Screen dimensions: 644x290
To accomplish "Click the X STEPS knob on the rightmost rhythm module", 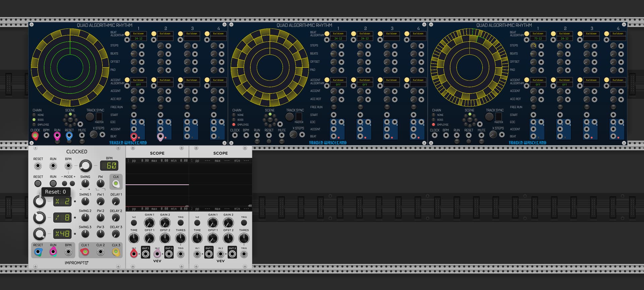I will pyautogui.click(x=493, y=134).
